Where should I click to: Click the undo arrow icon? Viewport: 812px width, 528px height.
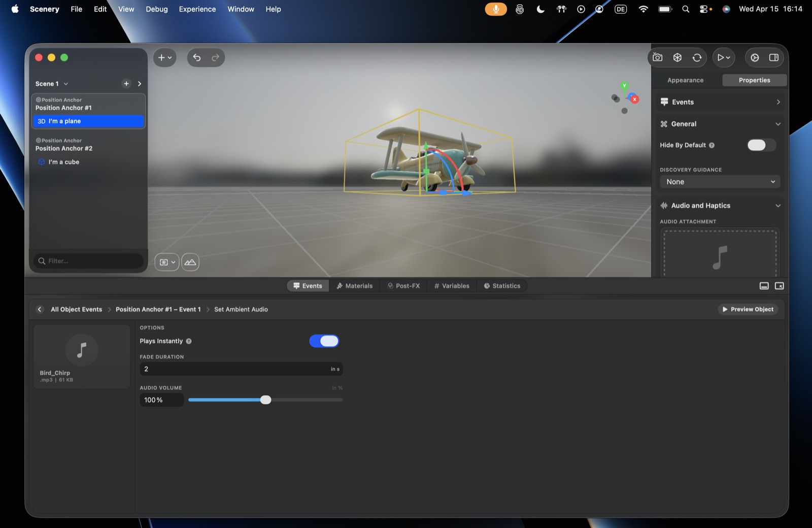pyautogui.click(x=197, y=58)
